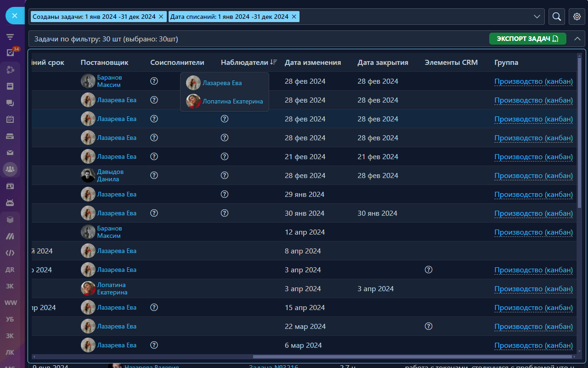Screen dimensions: 588x368
Task: Open 'Производство (канбан)' in the 22 мар 2024 row
Action: point(533,327)
